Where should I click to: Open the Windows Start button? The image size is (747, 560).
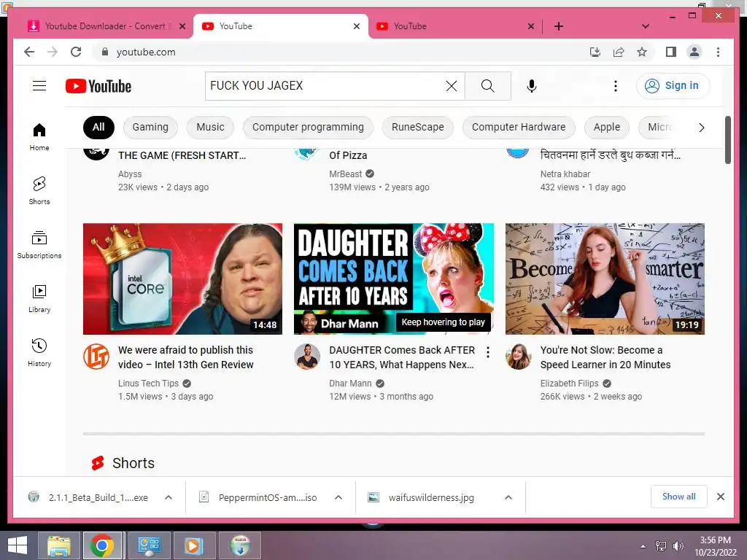(x=18, y=545)
